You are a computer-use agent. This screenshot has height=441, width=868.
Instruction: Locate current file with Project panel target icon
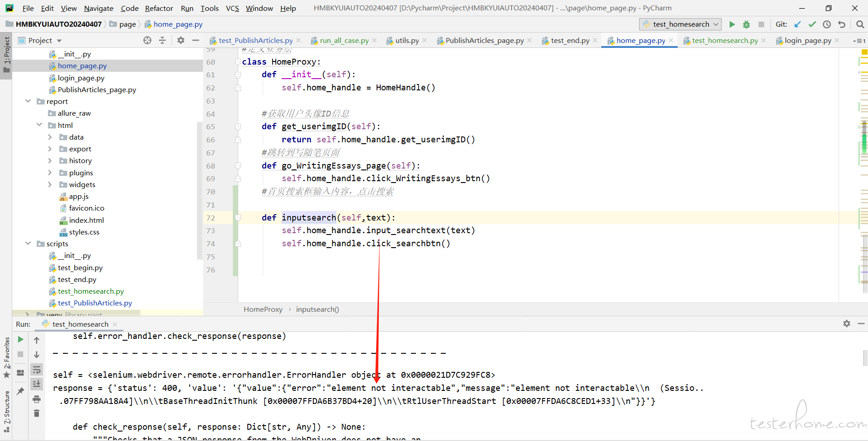pos(147,40)
